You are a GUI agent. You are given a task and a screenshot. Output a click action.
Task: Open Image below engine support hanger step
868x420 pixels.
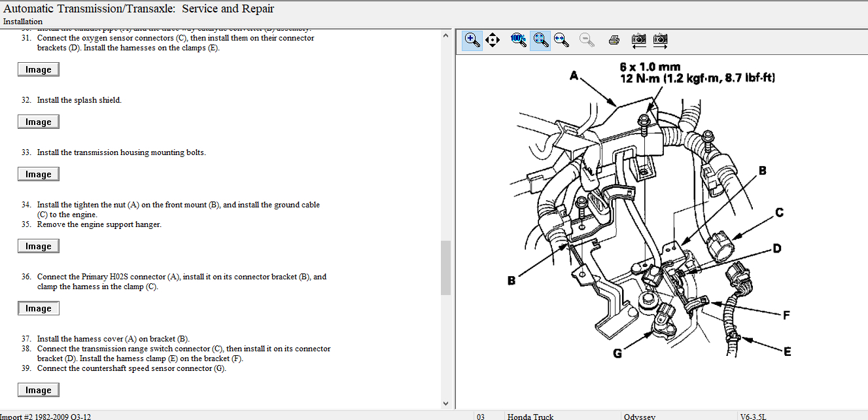39,246
